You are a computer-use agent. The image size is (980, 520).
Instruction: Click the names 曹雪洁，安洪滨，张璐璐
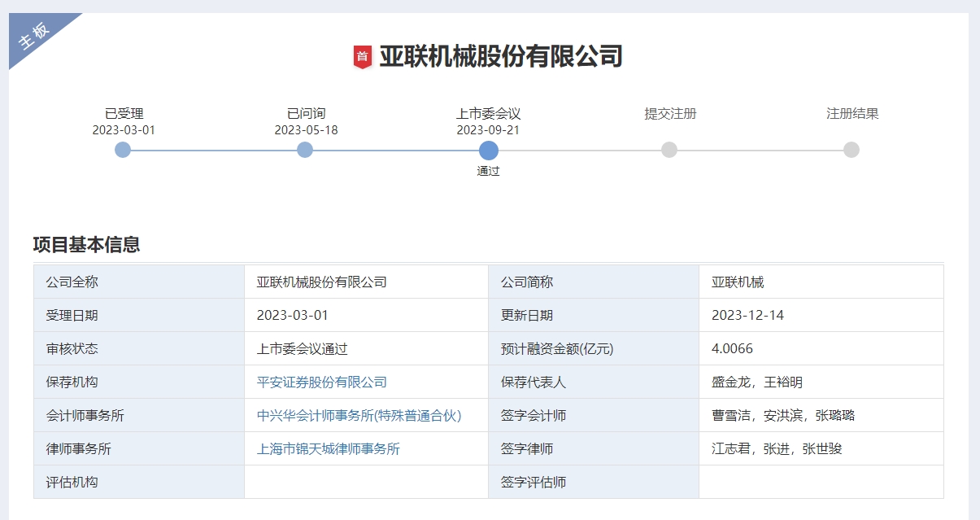coord(783,416)
